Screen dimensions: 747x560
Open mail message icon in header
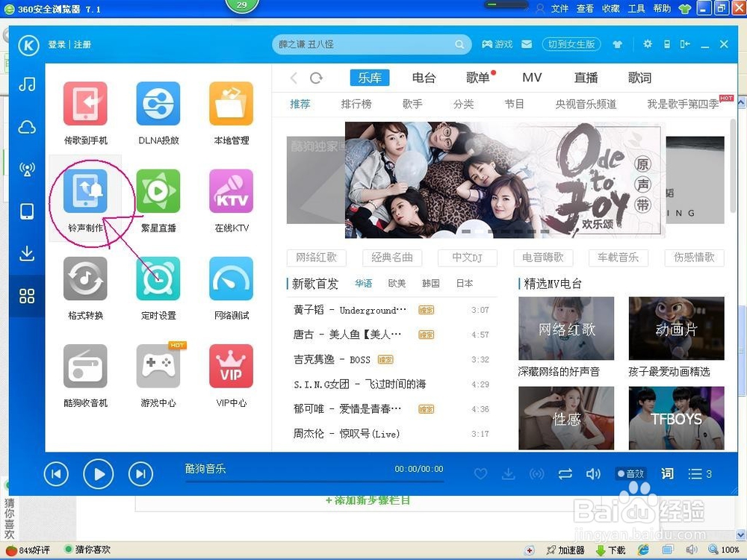527,44
